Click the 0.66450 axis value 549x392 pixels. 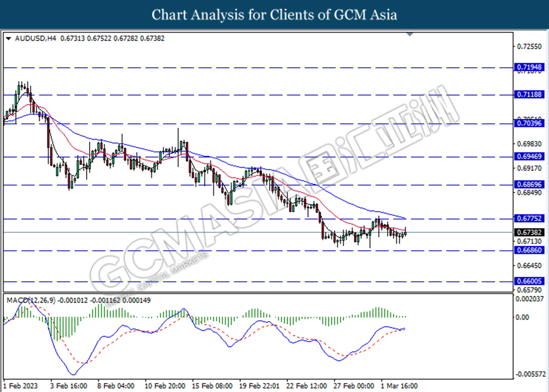pos(529,266)
